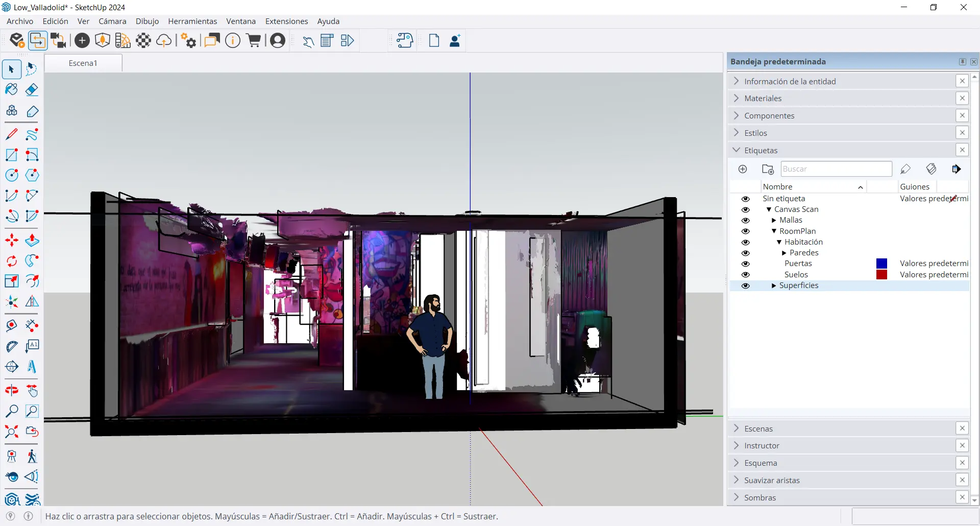Click the Buscar tag search field

(836, 169)
